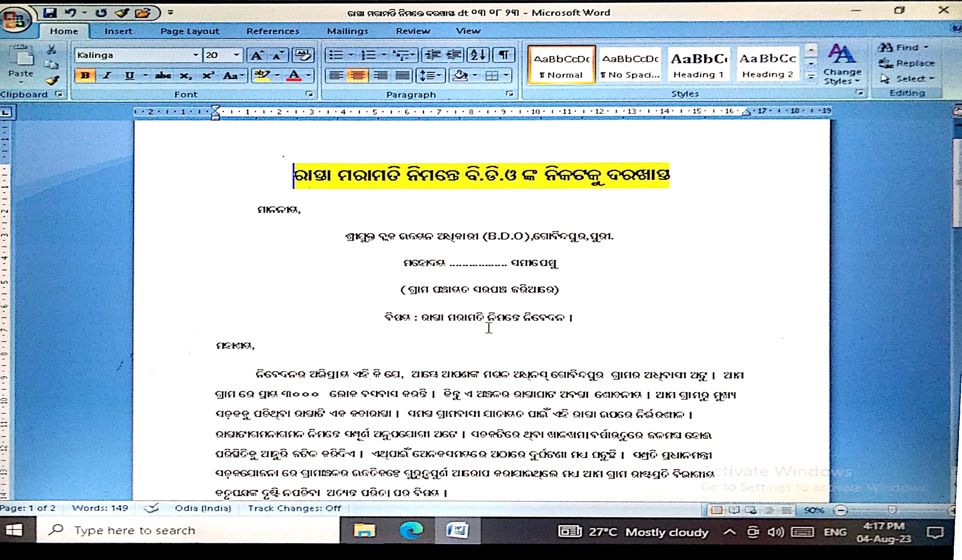Image resolution: width=962 pixels, height=560 pixels.
Task: Click the Clear Formatting icon
Action: pos(303,55)
